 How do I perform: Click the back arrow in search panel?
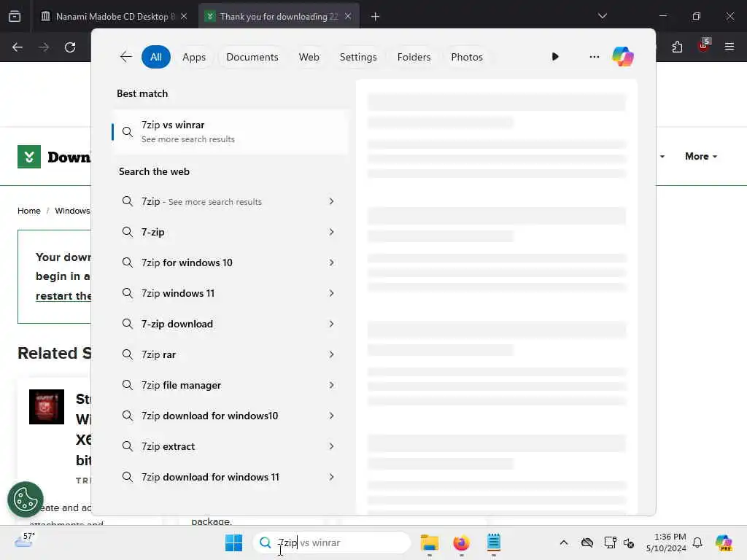click(x=125, y=57)
